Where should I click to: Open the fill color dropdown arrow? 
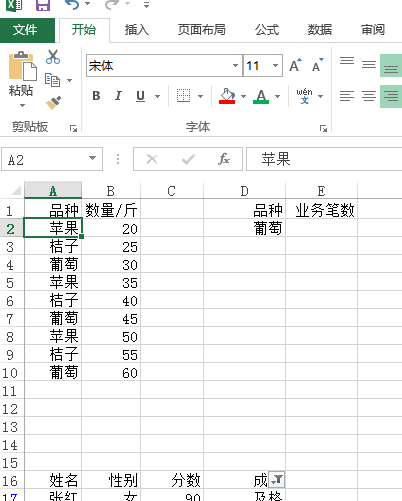point(243,96)
